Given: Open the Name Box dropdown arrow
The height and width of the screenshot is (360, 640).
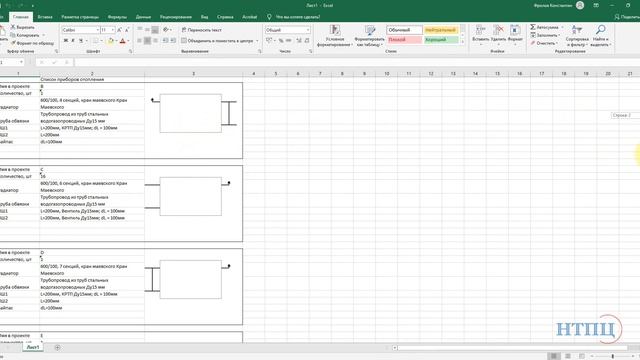Looking at the screenshot, I should (x=21, y=62).
